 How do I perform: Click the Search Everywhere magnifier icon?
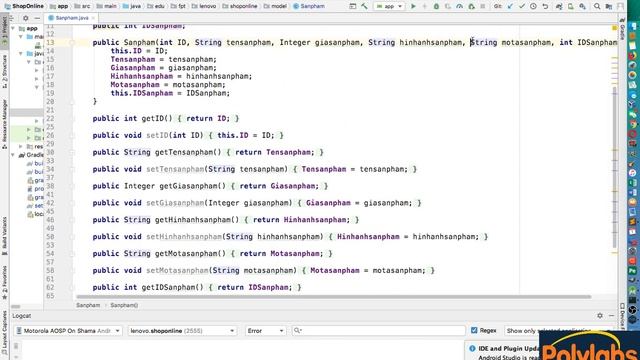[597, 6]
